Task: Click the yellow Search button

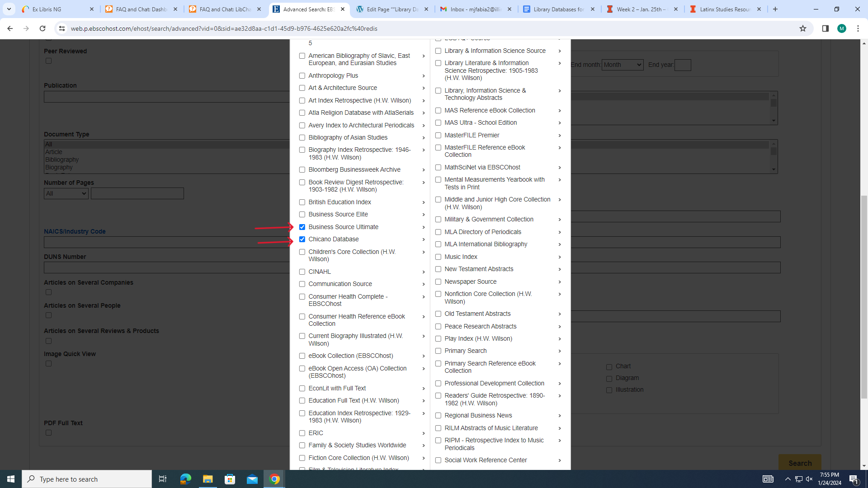Action: click(x=800, y=463)
